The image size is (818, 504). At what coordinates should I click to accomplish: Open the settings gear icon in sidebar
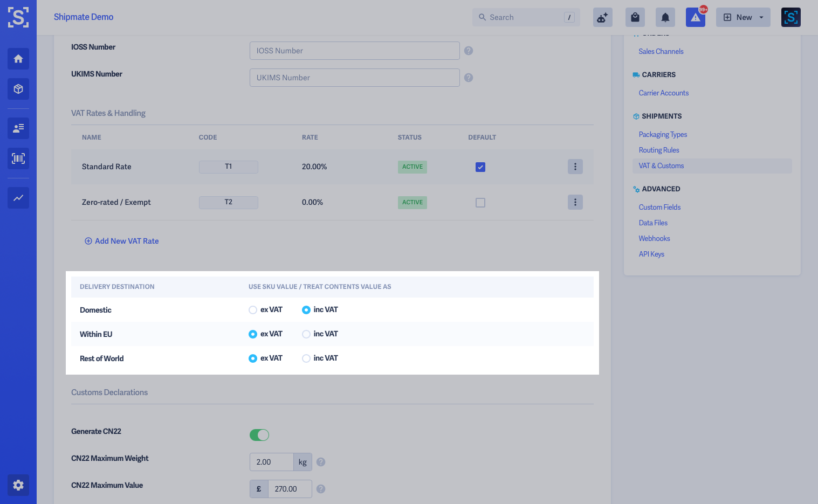click(x=18, y=485)
